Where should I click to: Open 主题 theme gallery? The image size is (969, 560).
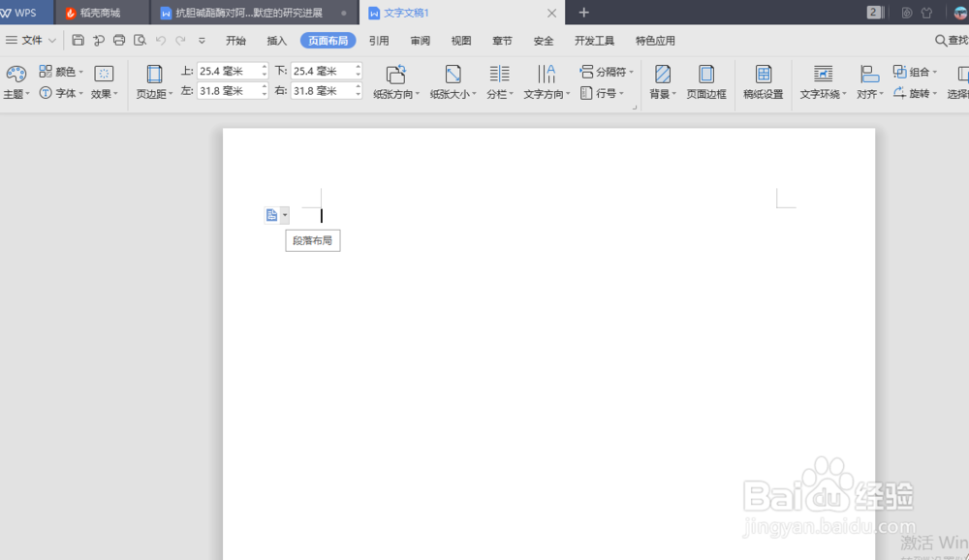click(16, 81)
